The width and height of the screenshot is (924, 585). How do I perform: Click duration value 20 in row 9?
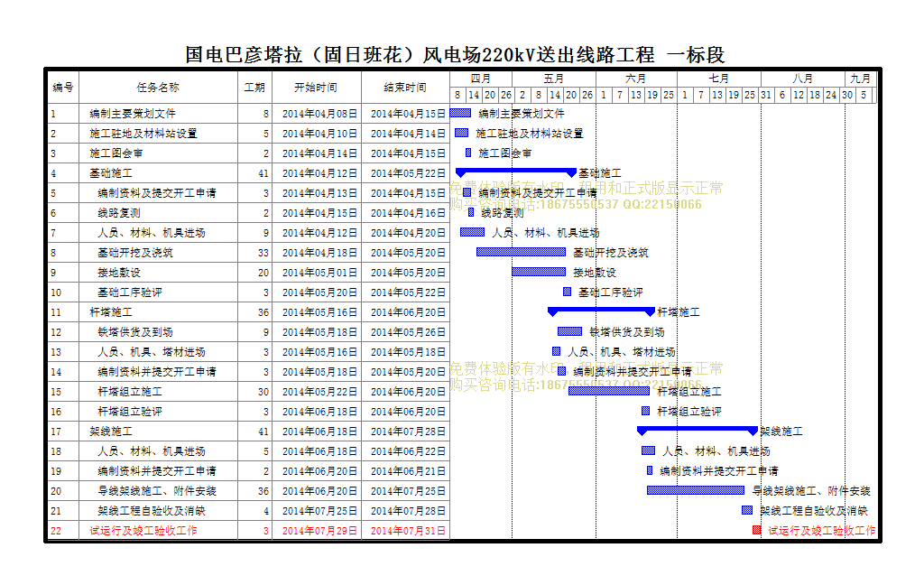[263, 273]
